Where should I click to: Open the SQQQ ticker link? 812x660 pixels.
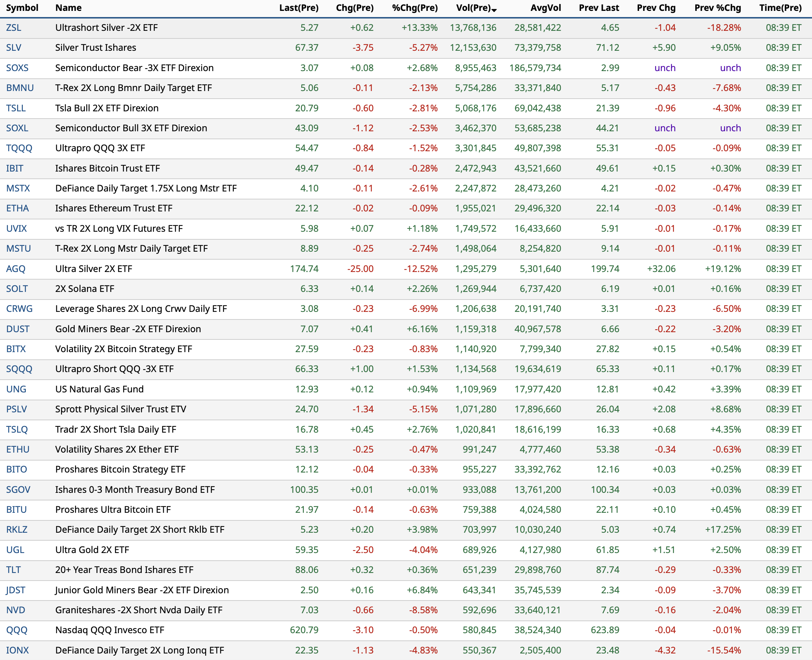[19, 369]
